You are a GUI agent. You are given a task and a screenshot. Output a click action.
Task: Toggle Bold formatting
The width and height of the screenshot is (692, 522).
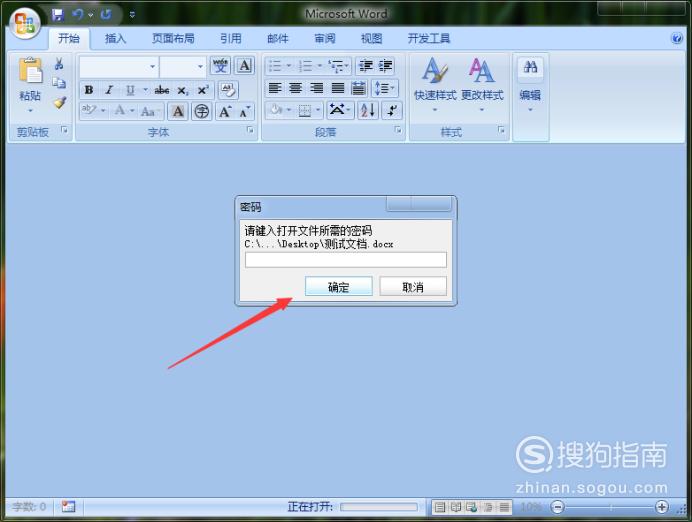tap(89, 90)
